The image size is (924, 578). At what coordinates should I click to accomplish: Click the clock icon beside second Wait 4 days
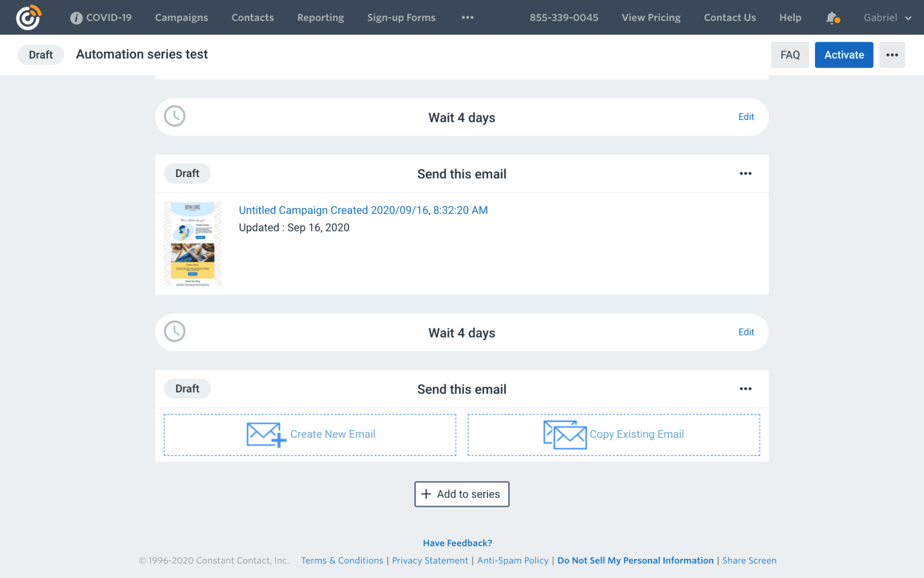click(175, 332)
